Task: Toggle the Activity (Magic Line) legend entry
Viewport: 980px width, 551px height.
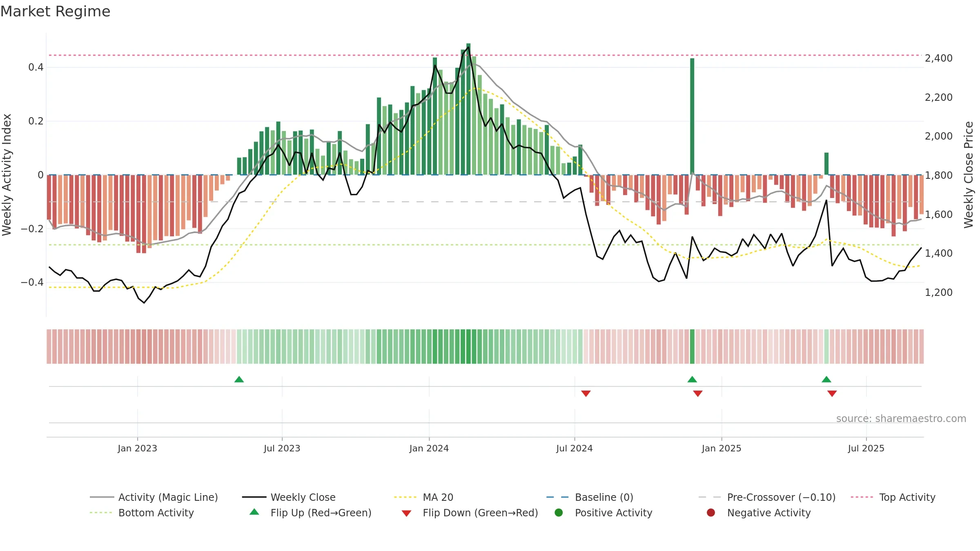Action: point(154,497)
